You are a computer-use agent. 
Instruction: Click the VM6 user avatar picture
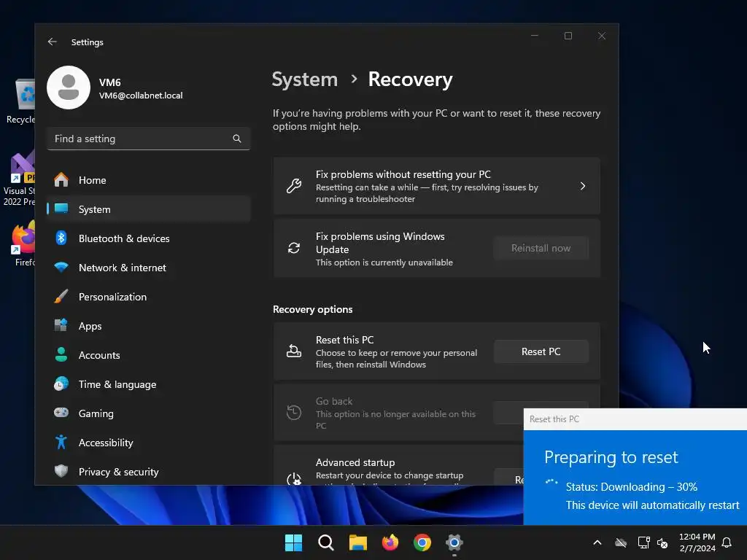(69, 87)
